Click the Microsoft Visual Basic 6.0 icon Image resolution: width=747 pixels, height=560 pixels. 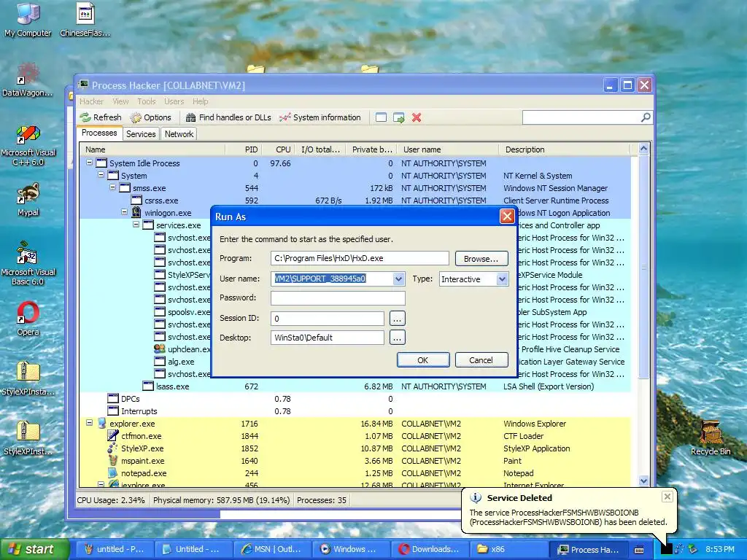(x=28, y=264)
